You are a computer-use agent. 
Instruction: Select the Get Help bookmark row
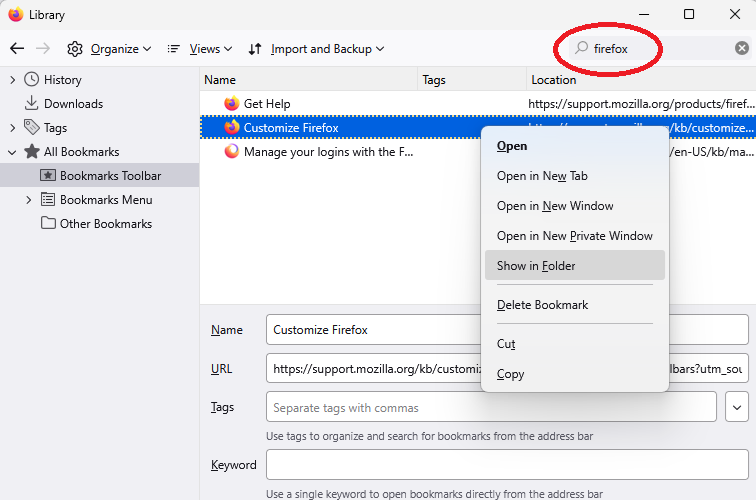click(x=478, y=104)
